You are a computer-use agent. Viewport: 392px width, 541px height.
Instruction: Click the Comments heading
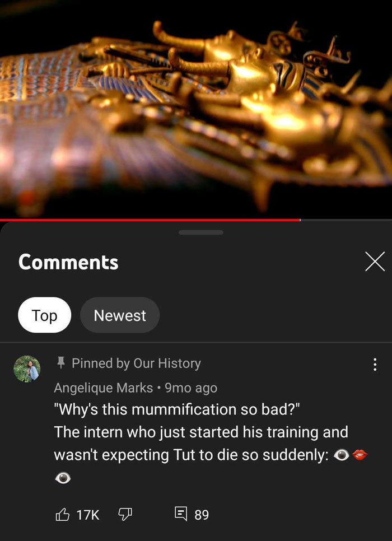coord(68,262)
